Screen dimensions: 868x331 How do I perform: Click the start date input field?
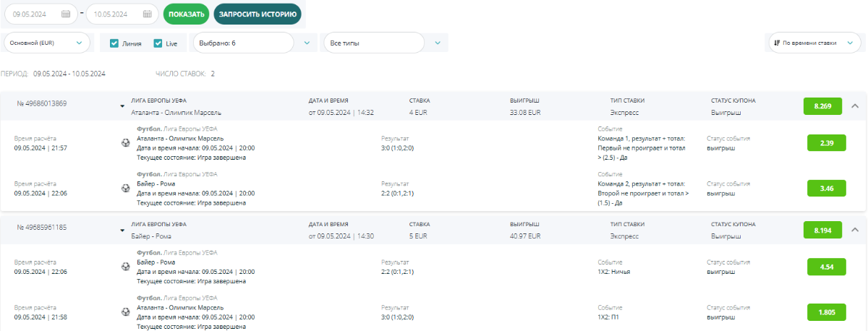pyautogui.click(x=35, y=14)
